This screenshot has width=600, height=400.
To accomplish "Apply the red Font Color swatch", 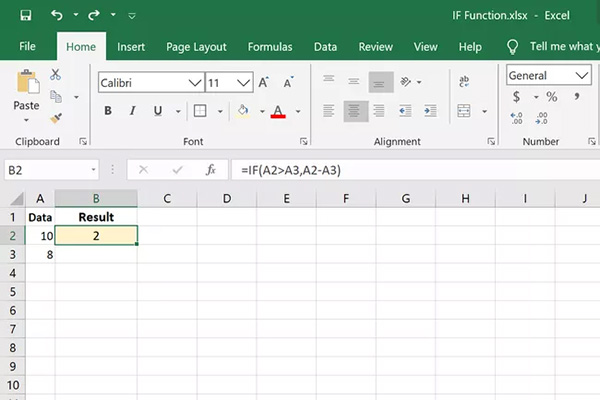I will (278, 111).
